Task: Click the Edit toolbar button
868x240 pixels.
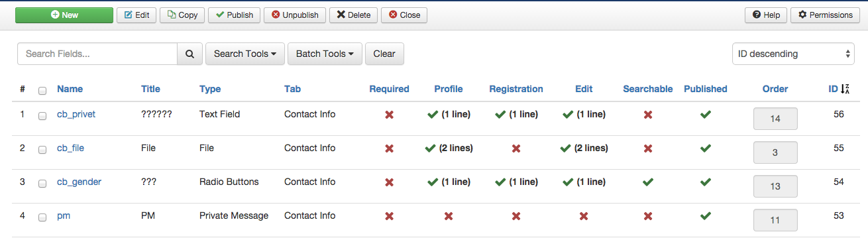Action: [136, 15]
